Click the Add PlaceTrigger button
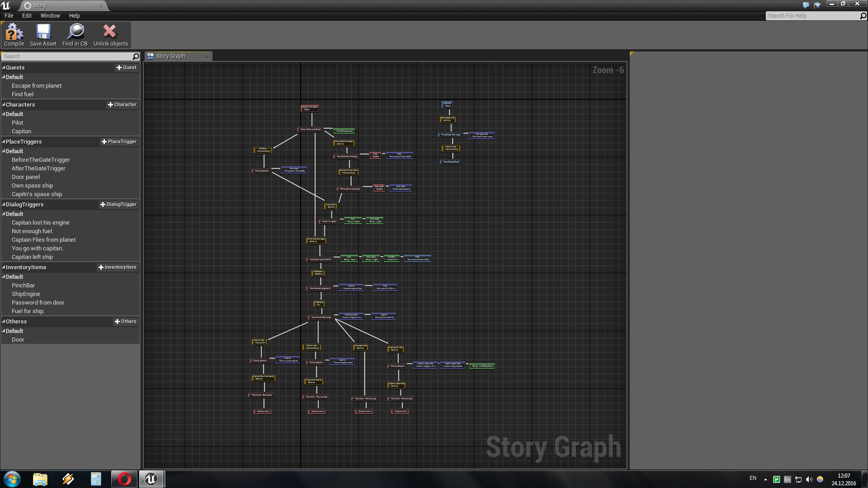The width and height of the screenshot is (868, 488). [118, 142]
